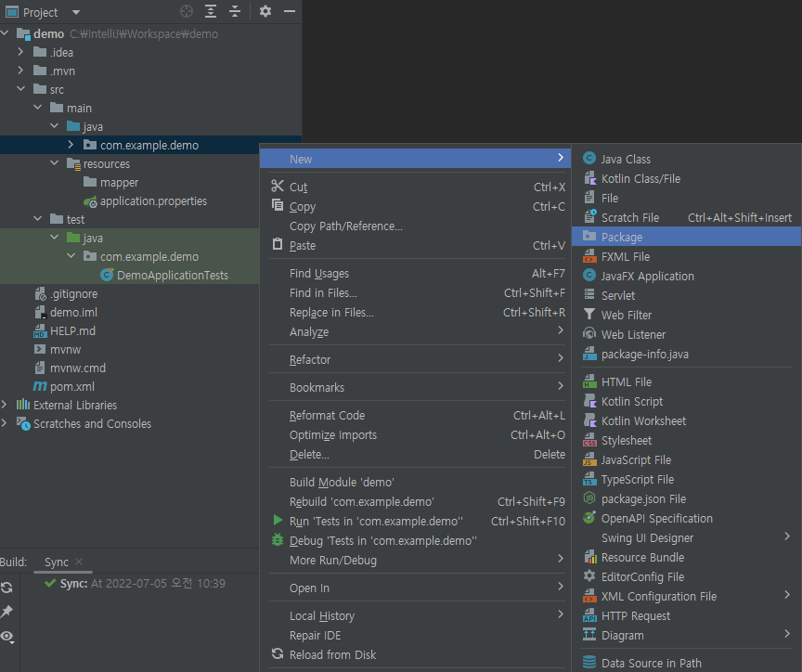
Task: Click the HTML File icon
Action: tap(589, 381)
